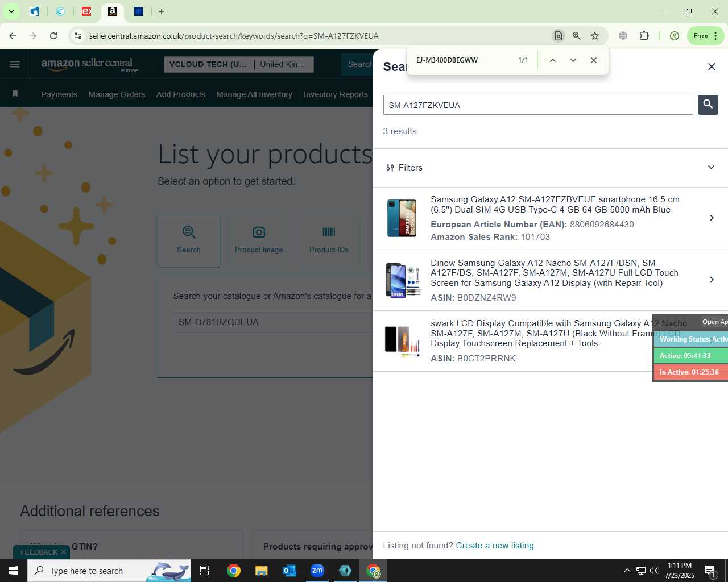Open Inventory Reports menu

click(336, 94)
